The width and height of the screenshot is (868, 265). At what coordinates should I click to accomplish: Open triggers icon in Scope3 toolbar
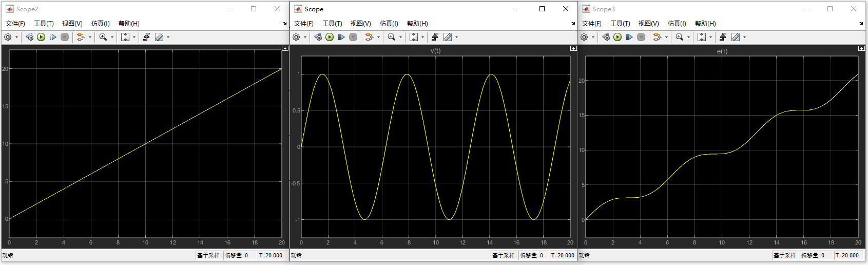pos(723,37)
